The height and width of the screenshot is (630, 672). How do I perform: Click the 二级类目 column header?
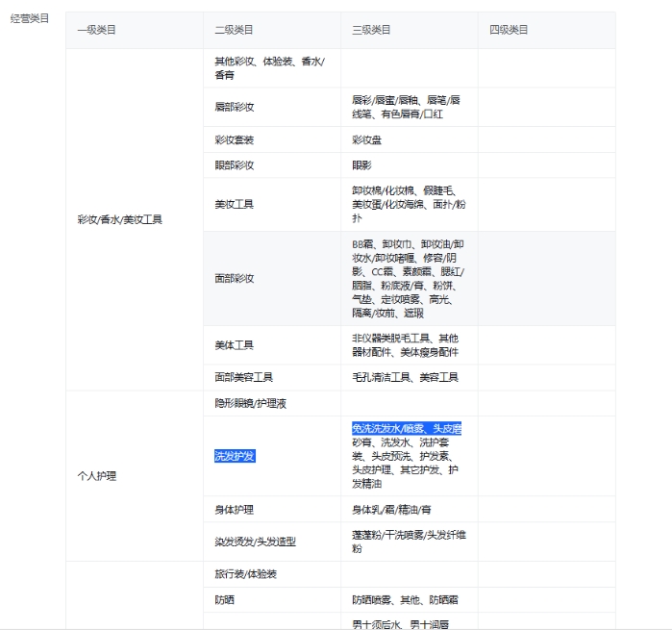coord(234,30)
